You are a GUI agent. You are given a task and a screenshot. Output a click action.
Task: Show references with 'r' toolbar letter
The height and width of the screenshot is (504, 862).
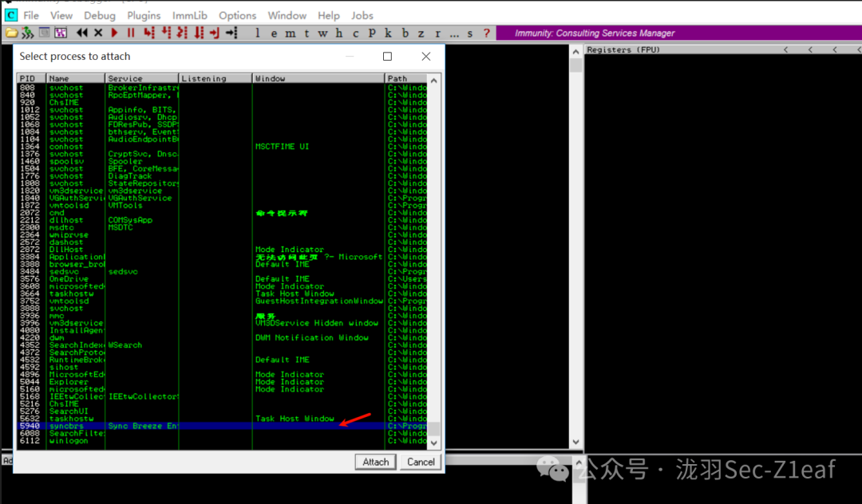(x=437, y=33)
